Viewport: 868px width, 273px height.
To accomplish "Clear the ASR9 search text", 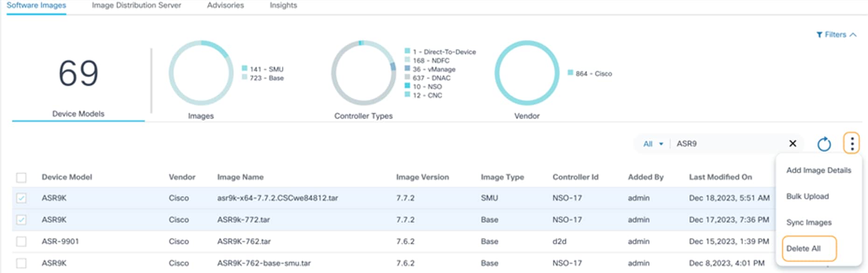I will click(792, 144).
